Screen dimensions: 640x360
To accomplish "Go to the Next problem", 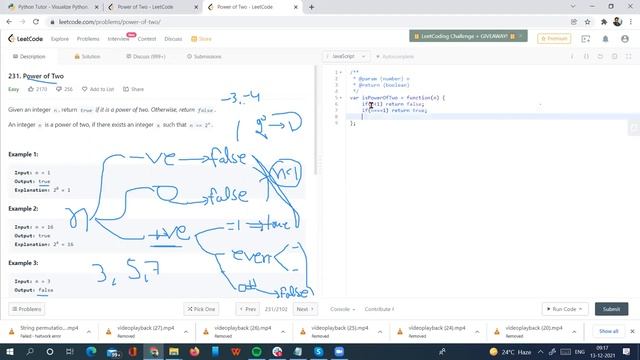I will pyautogui.click(x=305, y=309).
